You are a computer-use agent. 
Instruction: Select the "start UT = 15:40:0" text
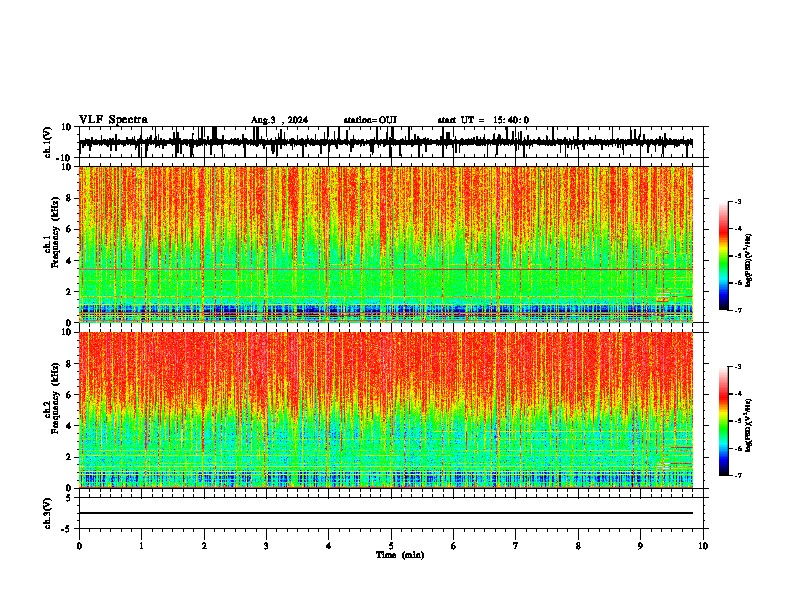[x=483, y=120]
